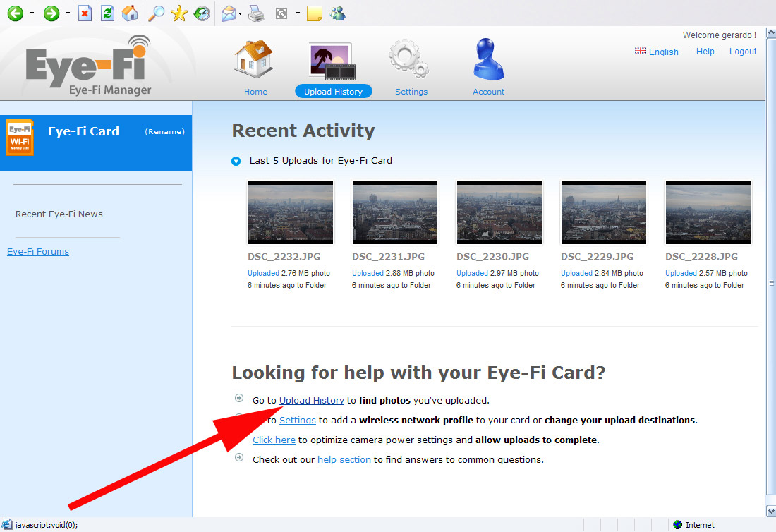Click the green Back arrow in browser toolbar
Image resolution: width=776 pixels, height=532 pixels.
(x=16, y=13)
